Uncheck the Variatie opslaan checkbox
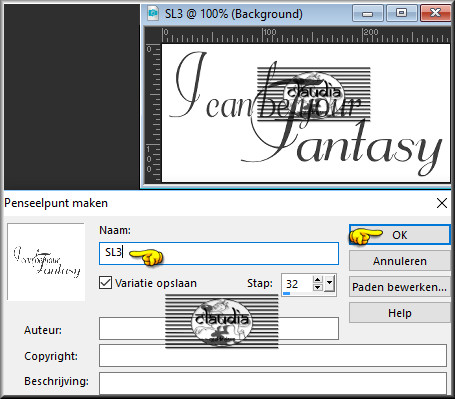455x399 pixels. click(105, 283)
